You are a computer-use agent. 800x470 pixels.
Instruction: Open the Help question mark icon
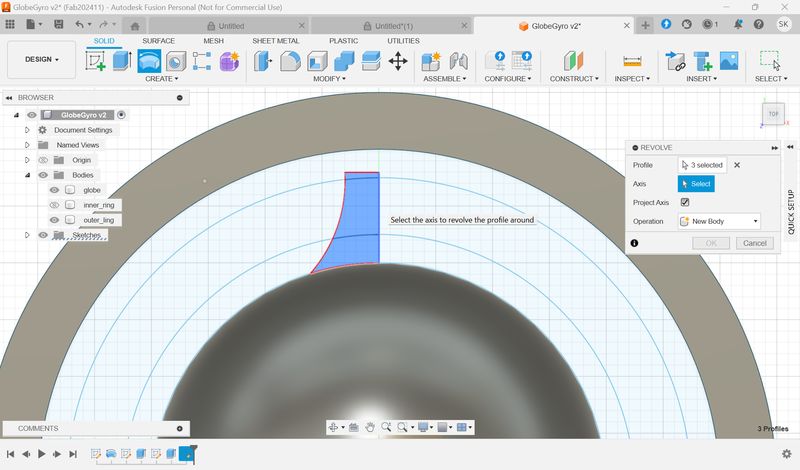[x=759, y=24]
